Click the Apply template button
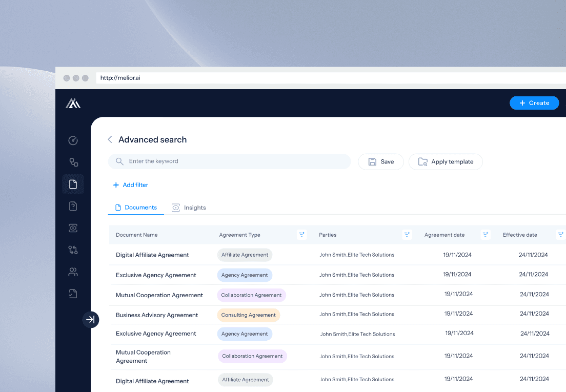This screenshot has height=392, width=566. [446, 161]
